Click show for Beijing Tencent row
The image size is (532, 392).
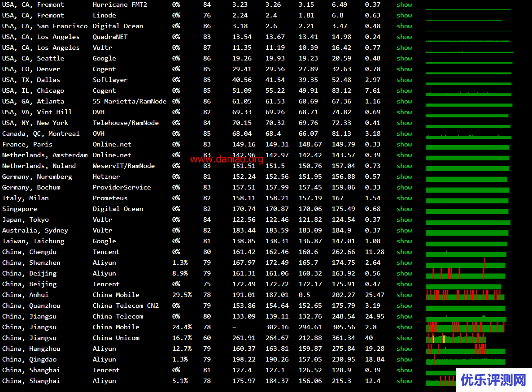tap(404, 284)
